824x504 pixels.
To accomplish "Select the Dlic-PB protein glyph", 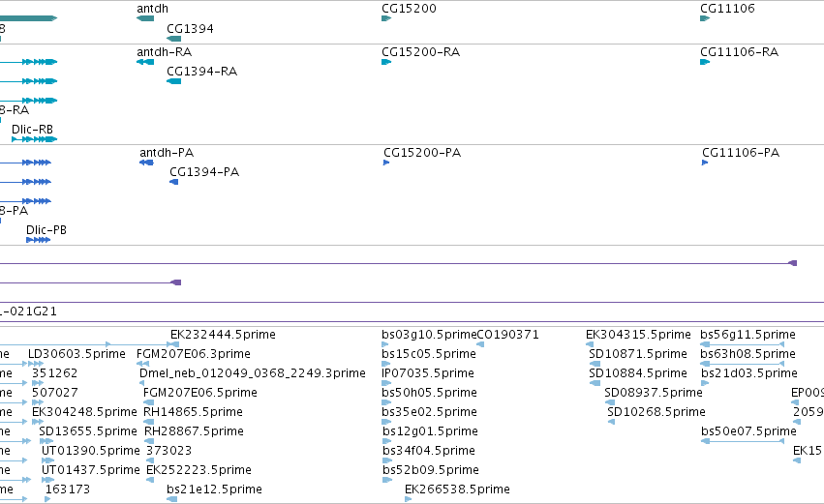I will pyautogui.click(x=39, y=240).
